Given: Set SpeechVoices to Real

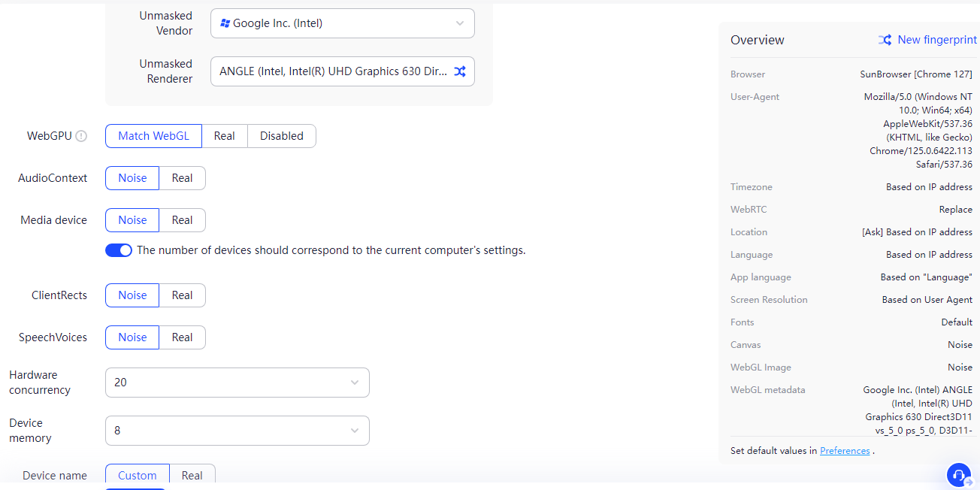Looking at the screenshot, I should (x=182, y=337).
